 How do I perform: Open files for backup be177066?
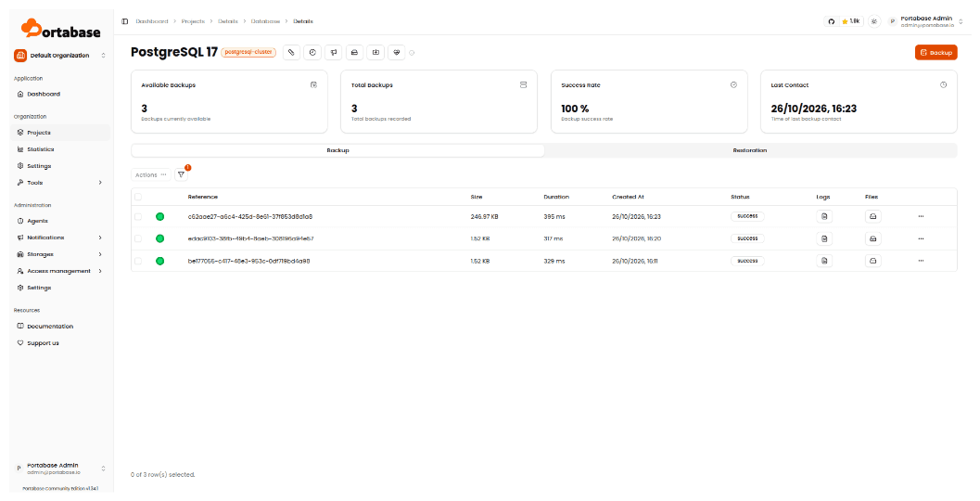[873, 261]
